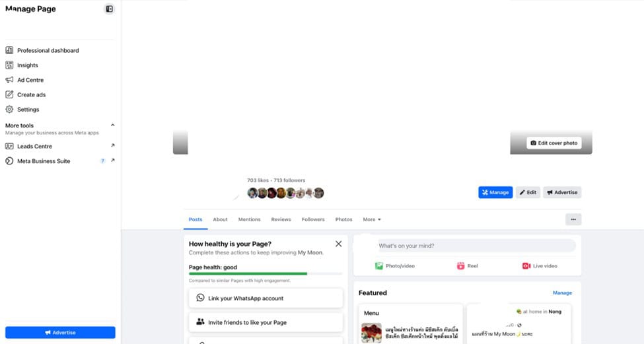Collapse the Manage Page sidebar panel icon
The height and width of the screenshot is (344, 644).
coord(109,9)
